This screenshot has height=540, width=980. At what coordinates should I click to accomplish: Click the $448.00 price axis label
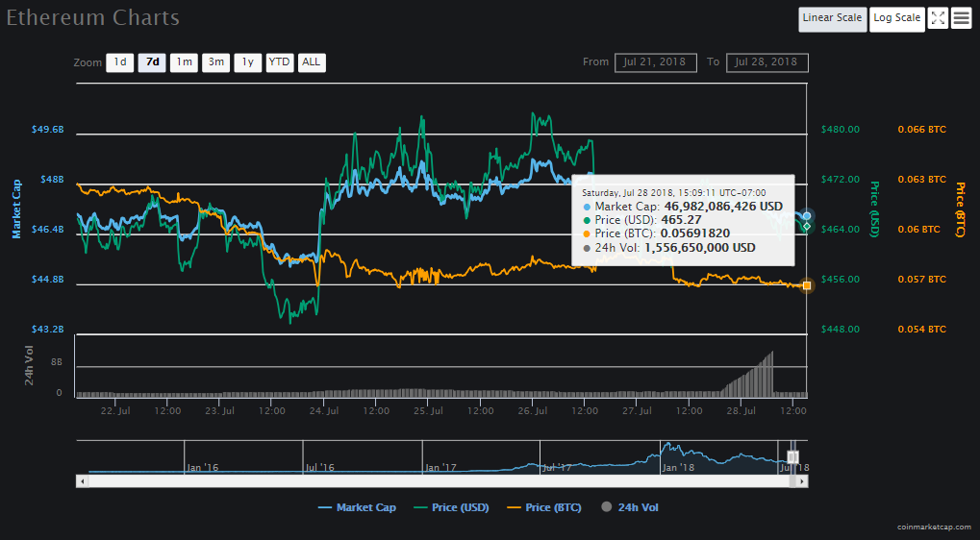coord(840,330)
